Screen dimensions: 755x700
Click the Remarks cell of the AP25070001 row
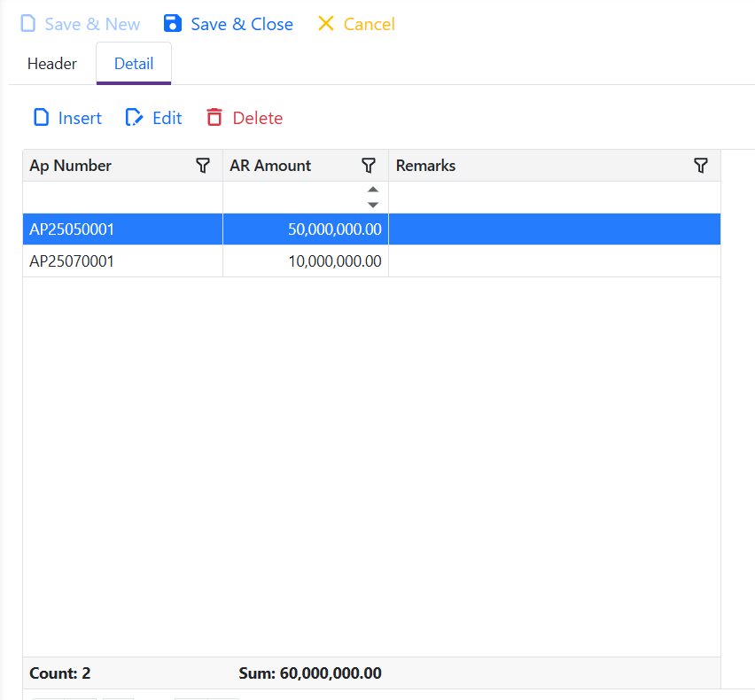tap(555, 261)
